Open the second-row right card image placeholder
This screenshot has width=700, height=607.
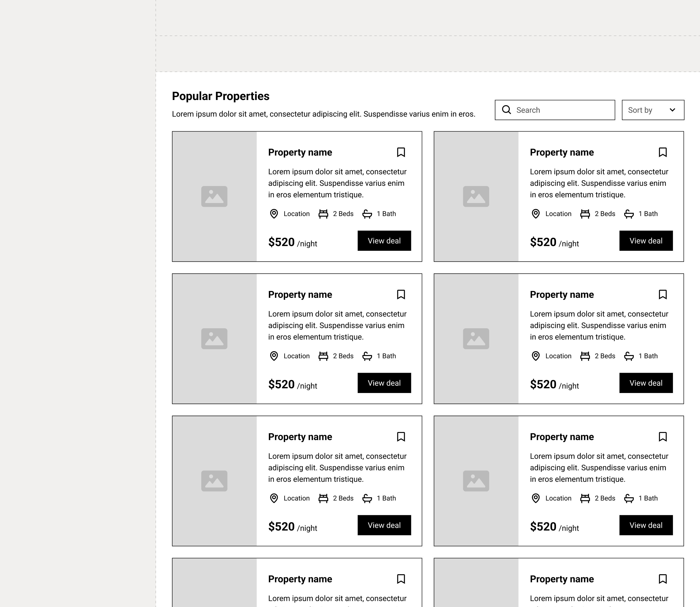[x=476, y=339]
